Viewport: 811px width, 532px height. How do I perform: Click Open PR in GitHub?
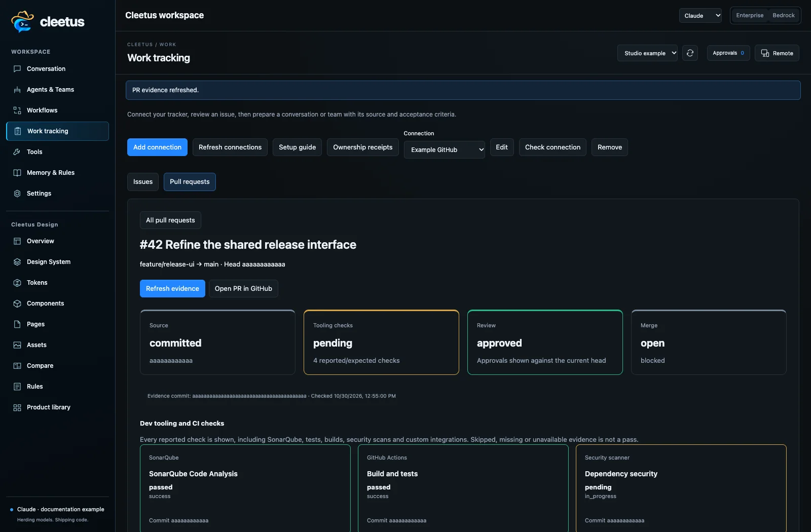243,289
